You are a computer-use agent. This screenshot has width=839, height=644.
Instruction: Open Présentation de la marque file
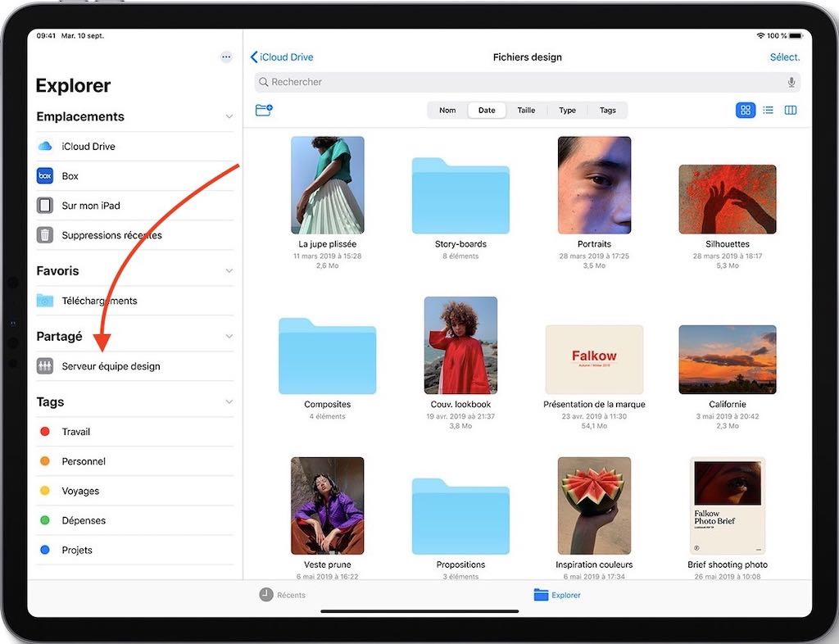coord(594,360)
